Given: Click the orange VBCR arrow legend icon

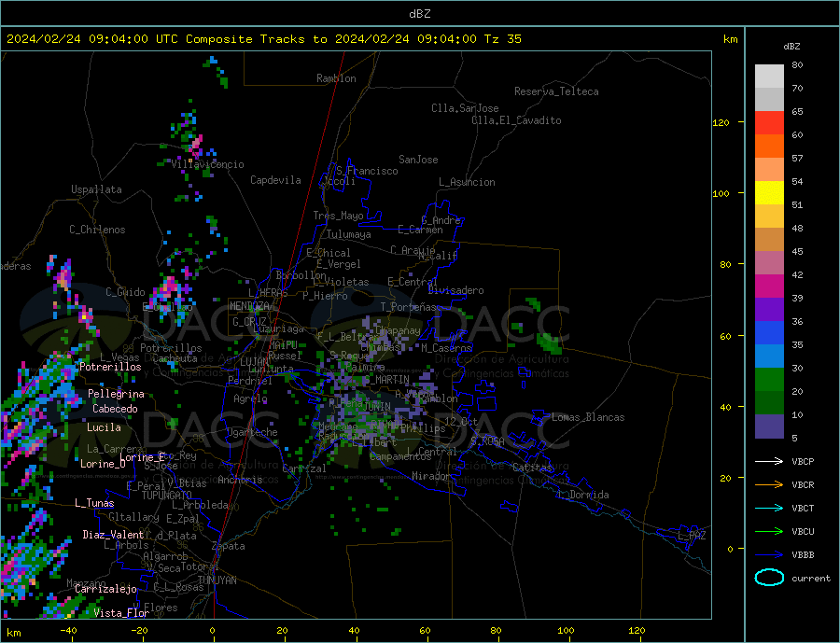Looking at the screenshot, I should (769, 485).
